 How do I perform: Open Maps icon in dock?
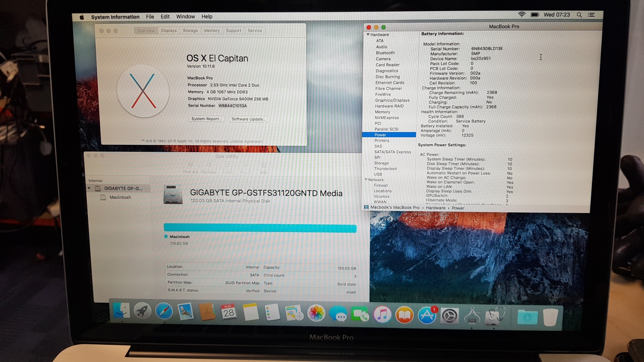coord(294,313)
